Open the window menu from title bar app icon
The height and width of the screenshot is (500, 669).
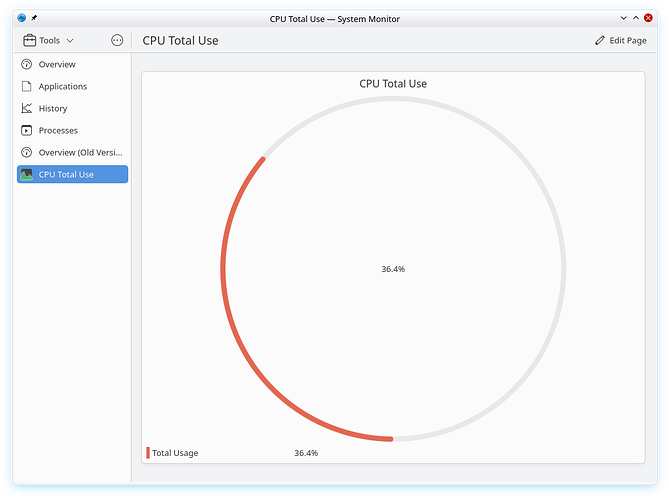(x=21, y=18)
